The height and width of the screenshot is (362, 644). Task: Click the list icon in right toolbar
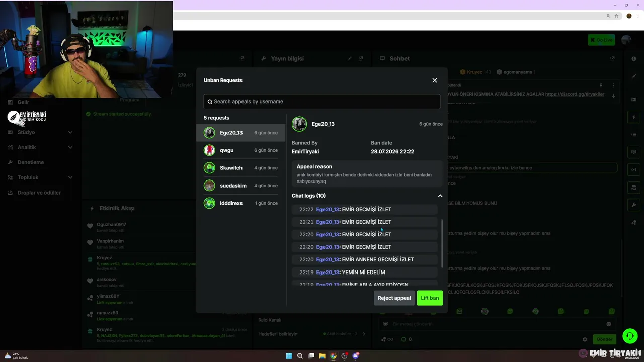coord(634,134)
